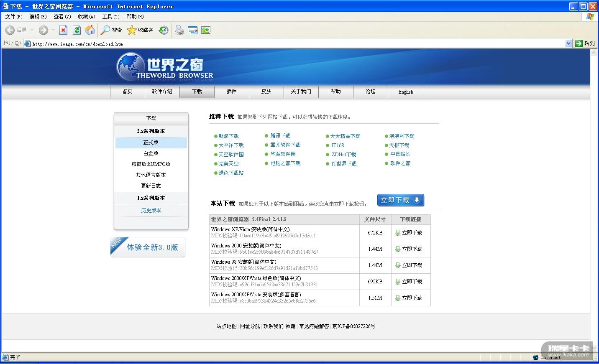The width and height of the screenshot is (599, 364).
Task: Switch to the 插件 navigation tab
Action: (231, 92)
